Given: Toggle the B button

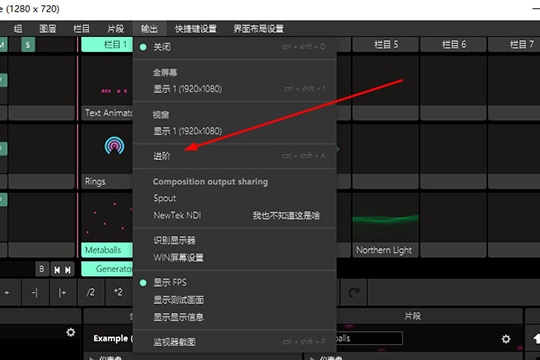Looking at the screenshot, I should tap(42, 269).
